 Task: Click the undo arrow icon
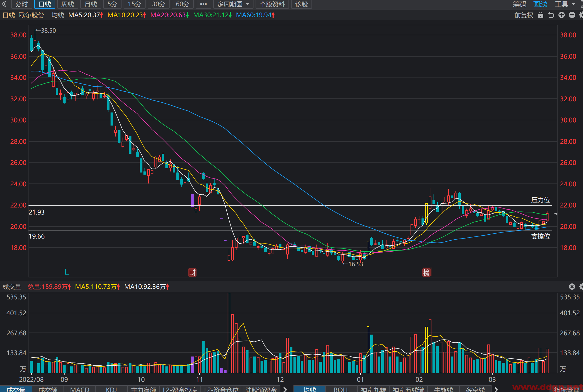551,15
